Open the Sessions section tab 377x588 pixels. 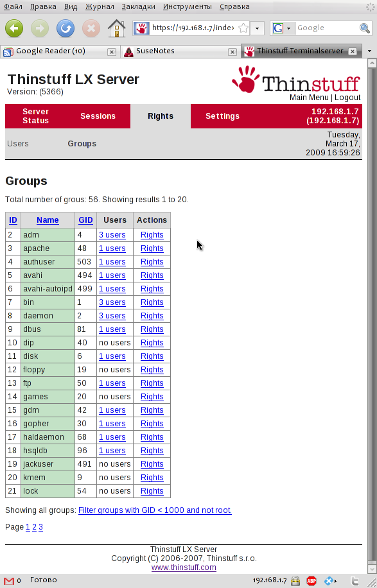point(98,116)
